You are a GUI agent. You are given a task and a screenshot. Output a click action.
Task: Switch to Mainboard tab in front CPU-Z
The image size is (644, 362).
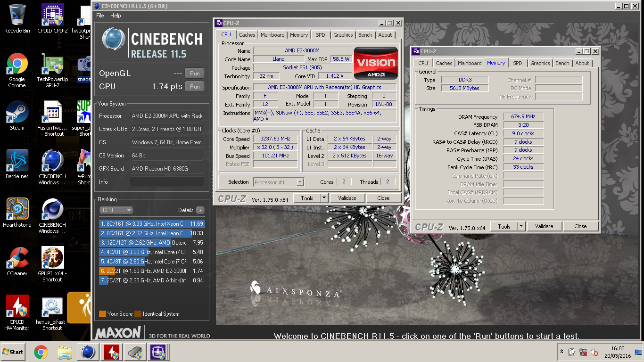pyautogui.click(x=272, y=35)
